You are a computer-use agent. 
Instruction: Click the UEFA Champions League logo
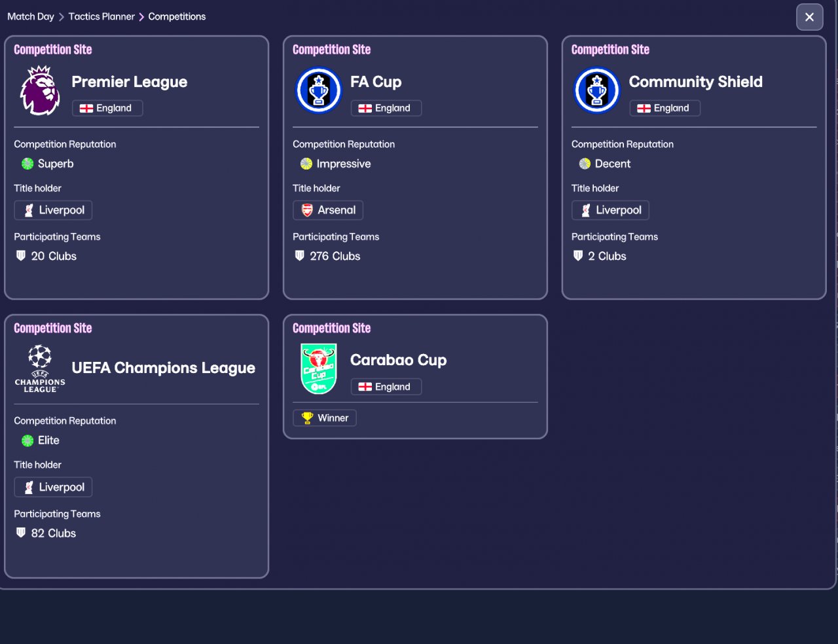[40, 368]
